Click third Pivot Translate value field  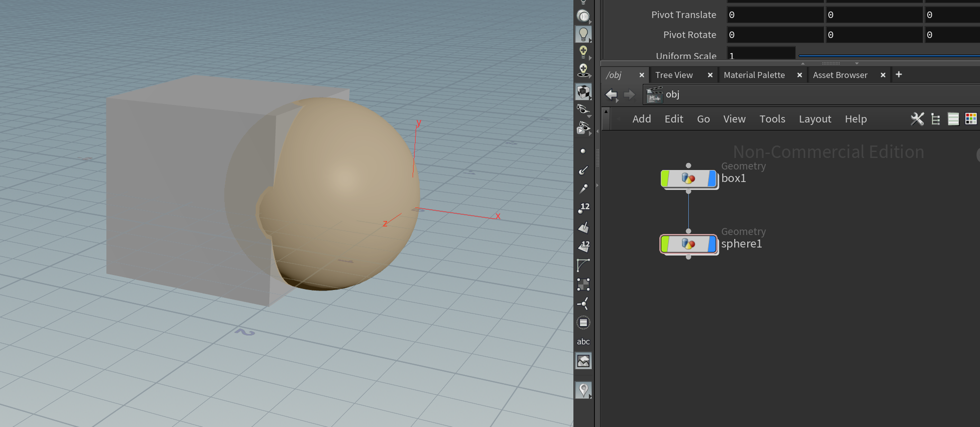[x=952, y=15]
